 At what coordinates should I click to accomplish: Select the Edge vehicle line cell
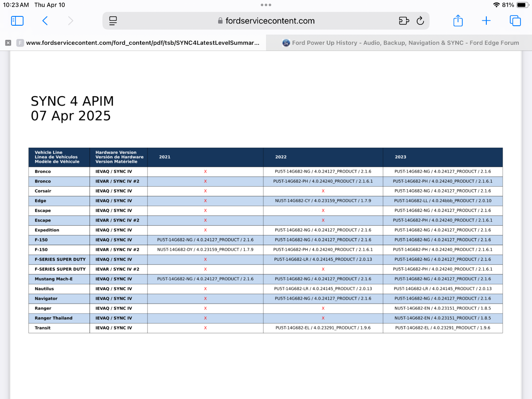[59, 201]
